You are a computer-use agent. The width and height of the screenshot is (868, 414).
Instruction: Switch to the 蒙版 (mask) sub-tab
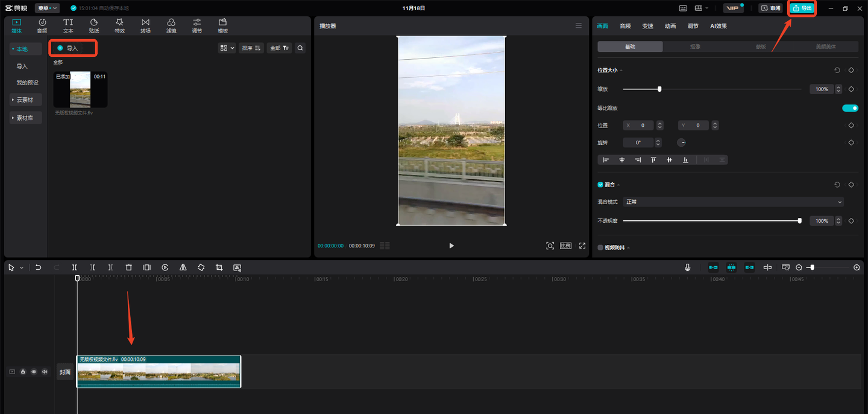point(761,46)
